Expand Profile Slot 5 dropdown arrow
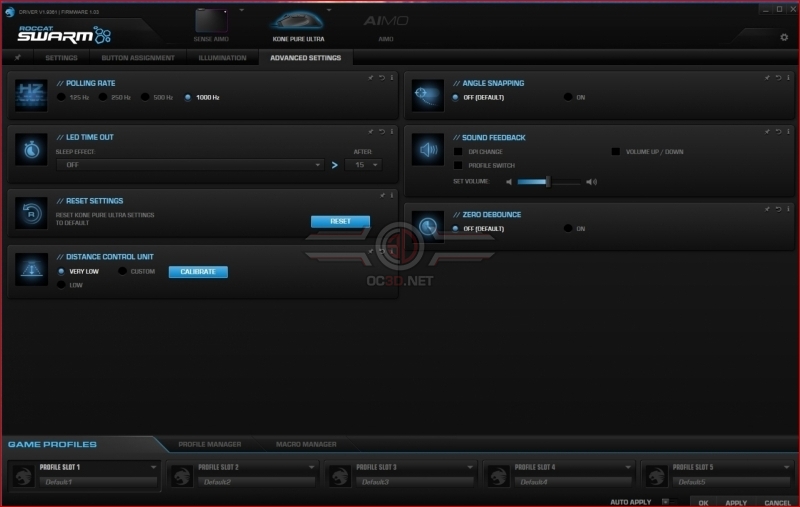 [x=786, y=467]
